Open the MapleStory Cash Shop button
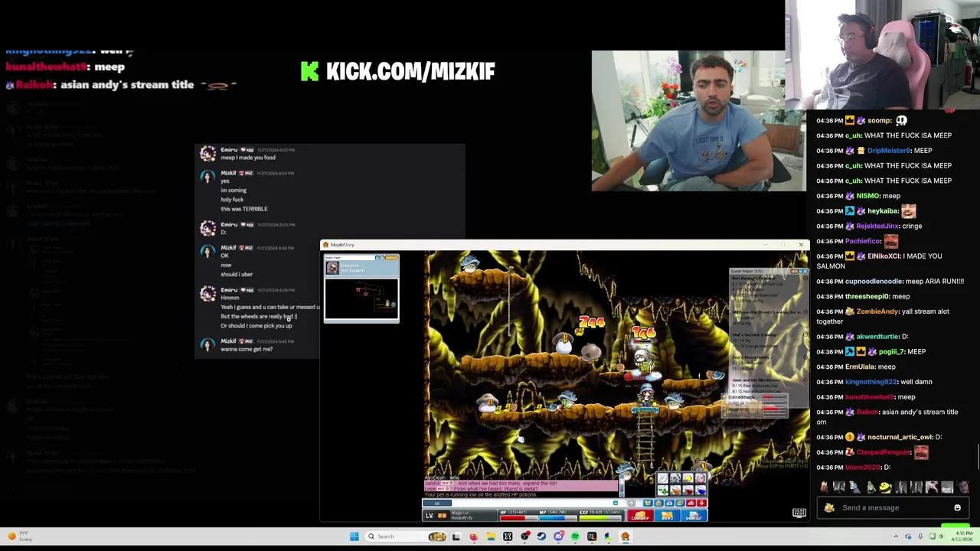The height and width of the screenshot is (551, 980). tap(640, 515)
